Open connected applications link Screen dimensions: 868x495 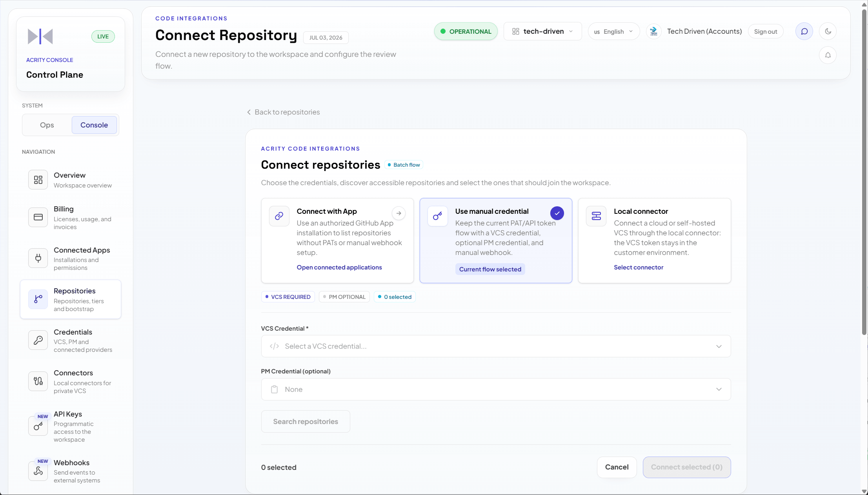click(339, 267)
